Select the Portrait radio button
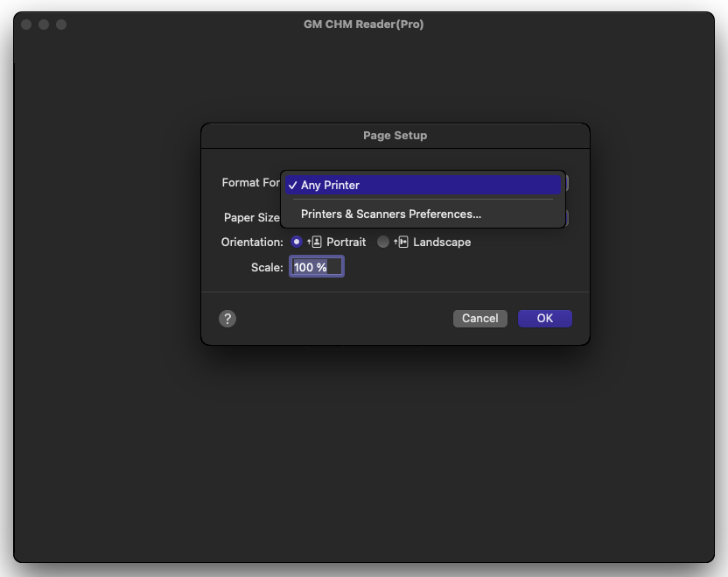This screenshot has height=577, width=728. [297, 243]
